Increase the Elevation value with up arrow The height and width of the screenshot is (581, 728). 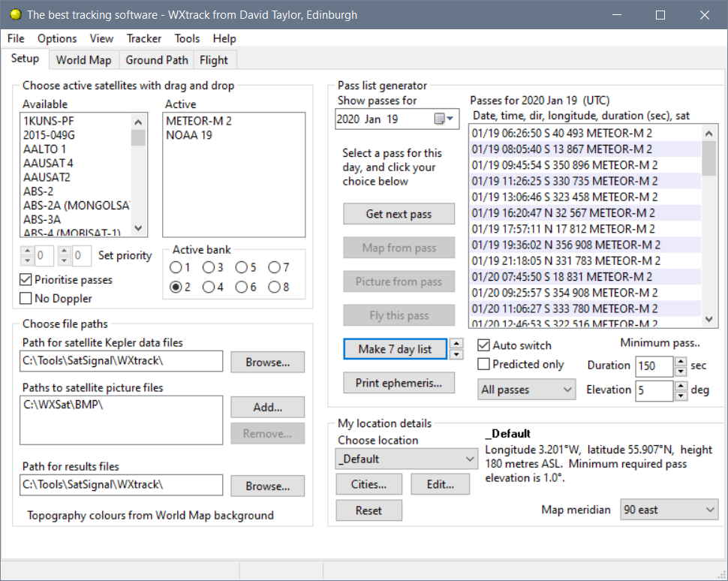681,386
